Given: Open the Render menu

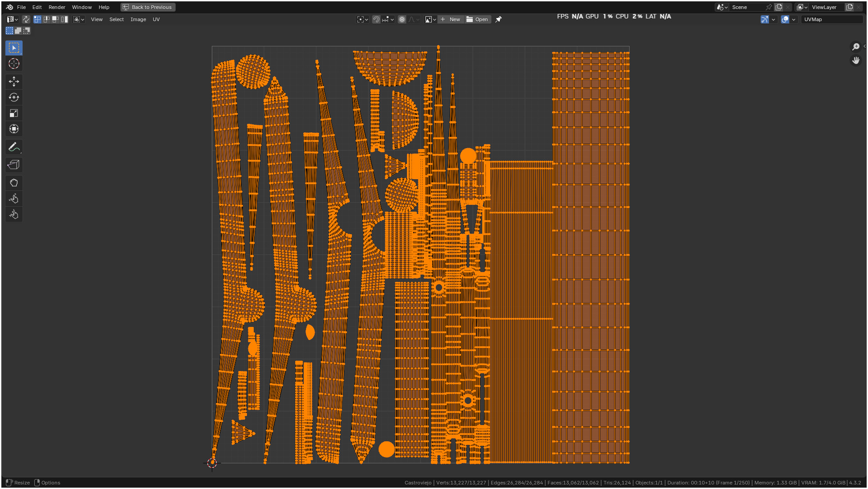Looking at the screenshot, I should pyautogui.click(x=57, y=7).
